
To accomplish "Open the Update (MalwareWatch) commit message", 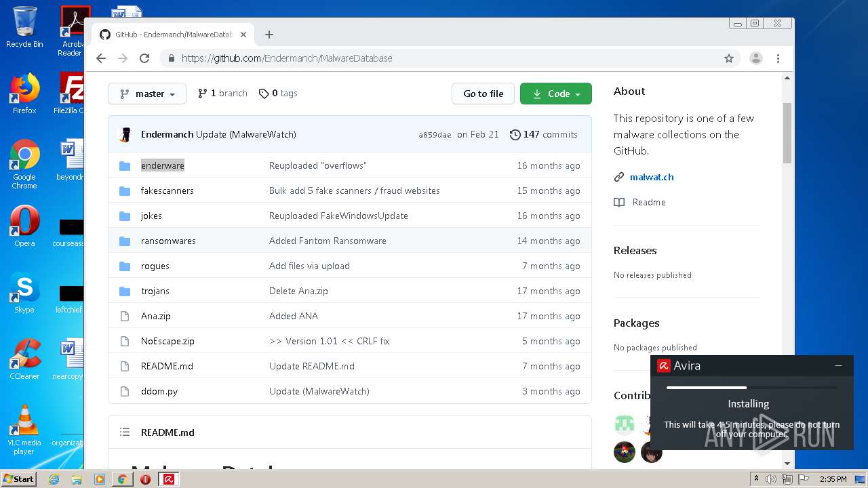I will click(x=246, y=134).
